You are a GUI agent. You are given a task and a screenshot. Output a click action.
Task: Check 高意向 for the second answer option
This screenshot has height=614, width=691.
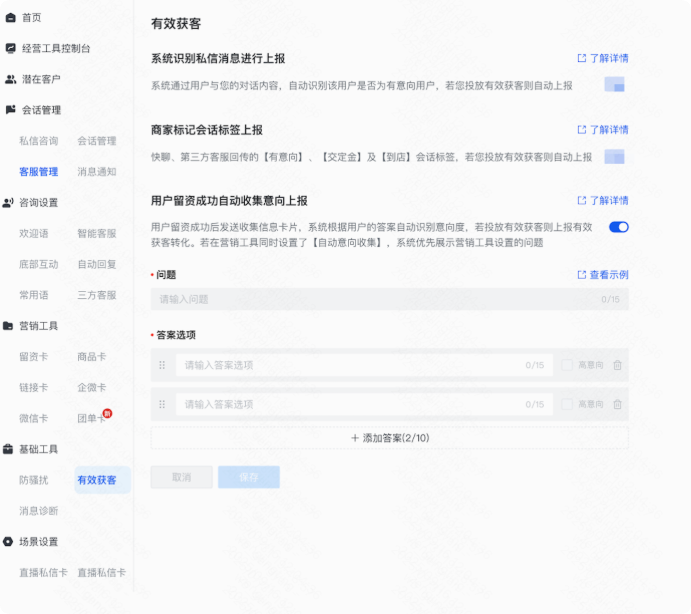[567, 404]
